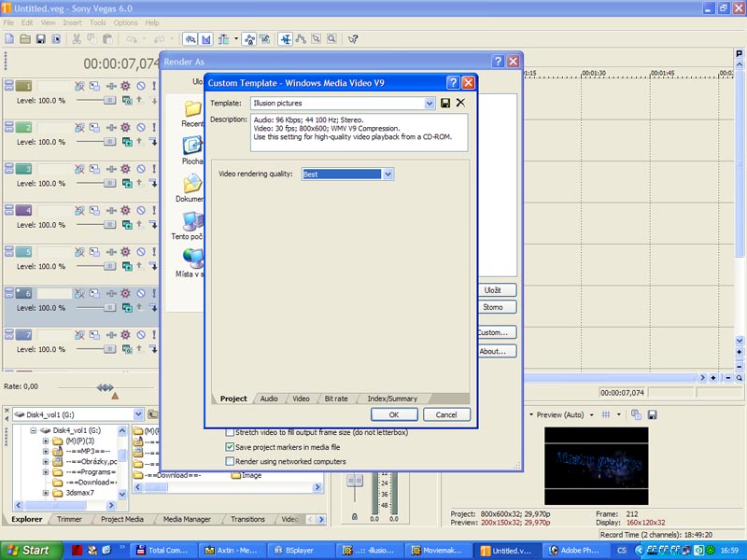Expand the 3dsmax7 folder node

46,493
